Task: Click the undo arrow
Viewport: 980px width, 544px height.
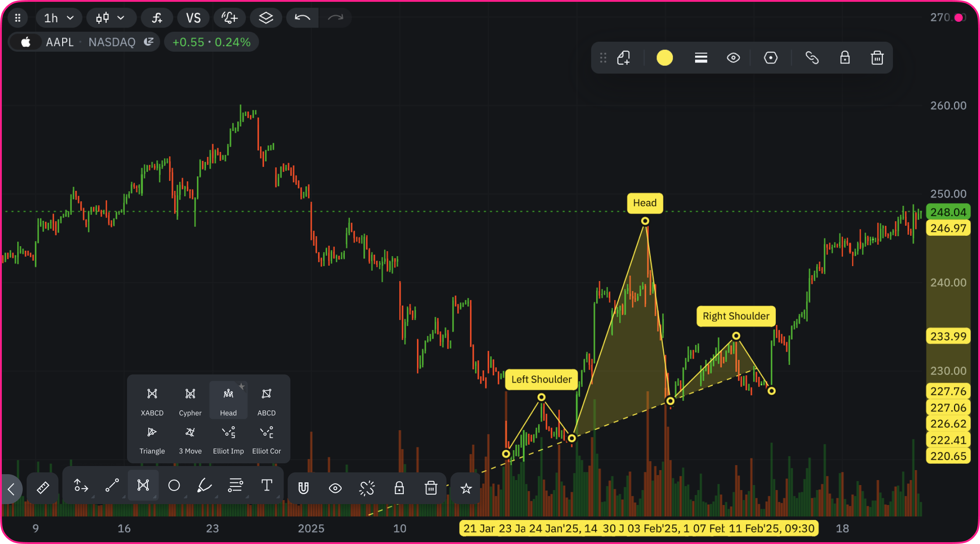Action: click(x=302, y=18)
